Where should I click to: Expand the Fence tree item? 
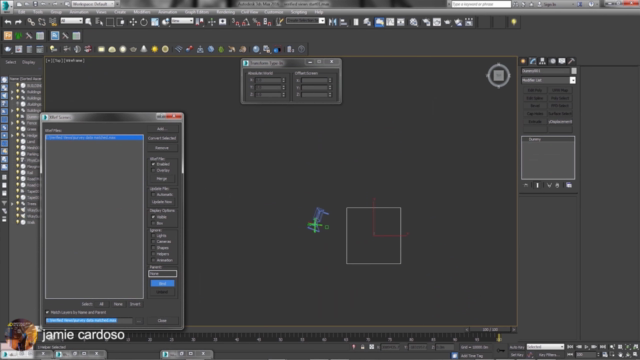click(12, 123)
